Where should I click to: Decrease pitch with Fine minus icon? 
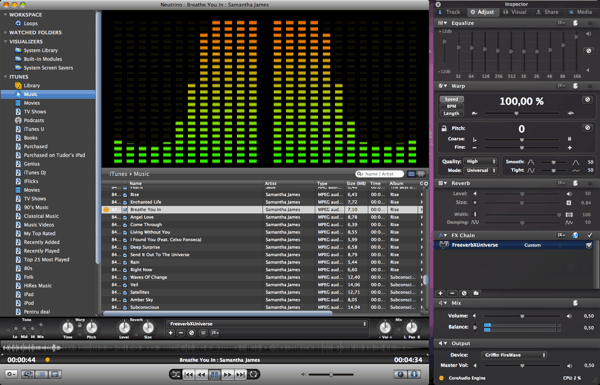(474, 148)
